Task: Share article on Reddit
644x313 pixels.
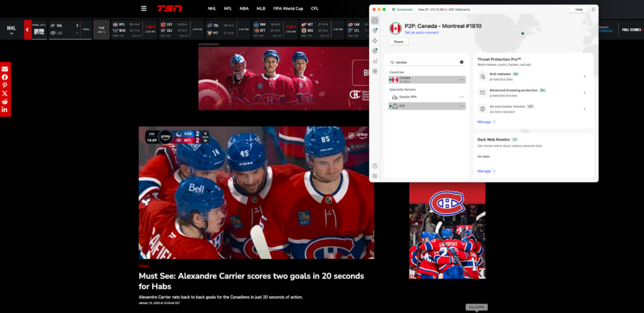Action: pyautogui.click(x=4, y=101)
